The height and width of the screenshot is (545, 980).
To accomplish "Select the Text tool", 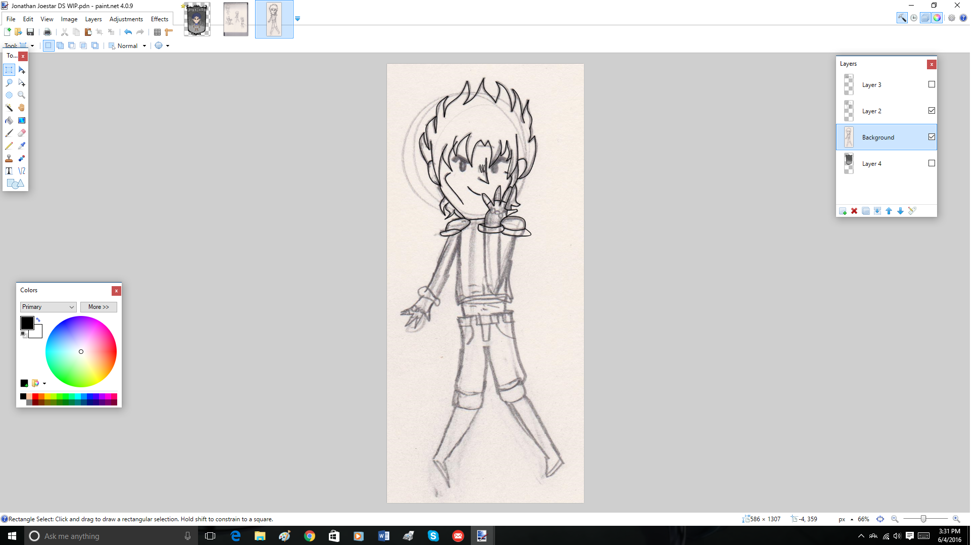I will click(x=9, y=171).
